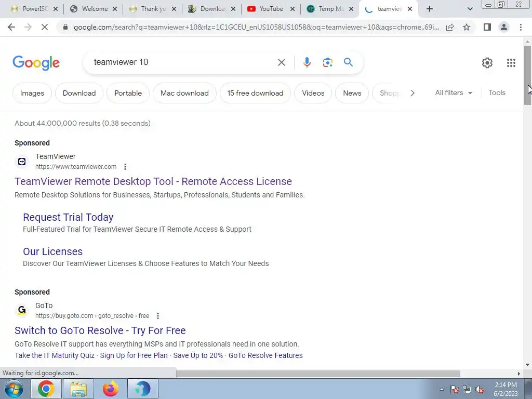Search by image with Google Lens
Image resolution: width=532 pixels, height=399 pixels.
[327, 62]
